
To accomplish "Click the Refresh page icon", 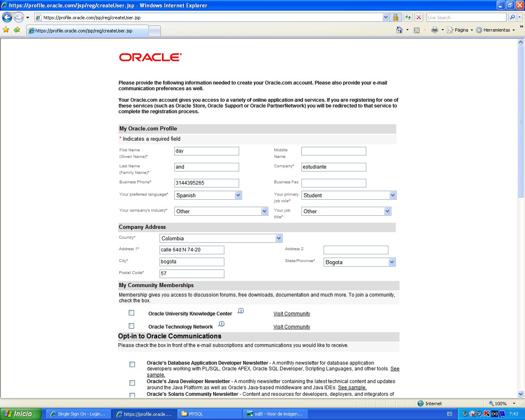I will tap(408, 17).
